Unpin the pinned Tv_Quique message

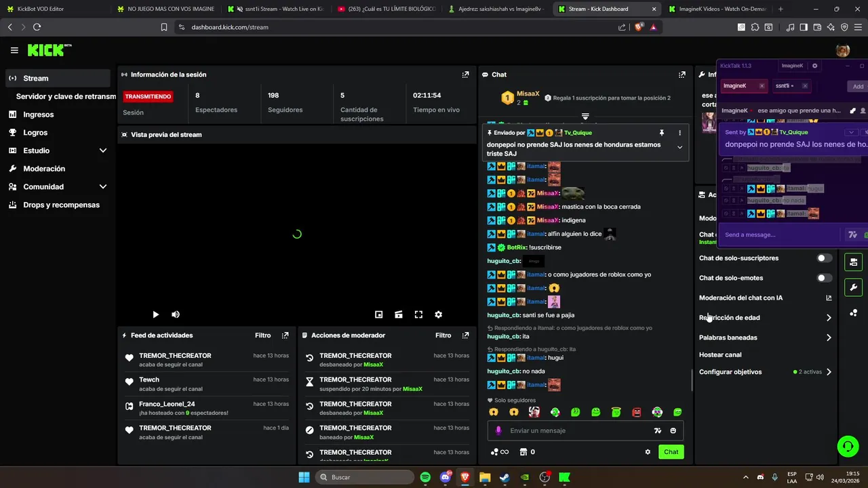(x=661, y=133)
